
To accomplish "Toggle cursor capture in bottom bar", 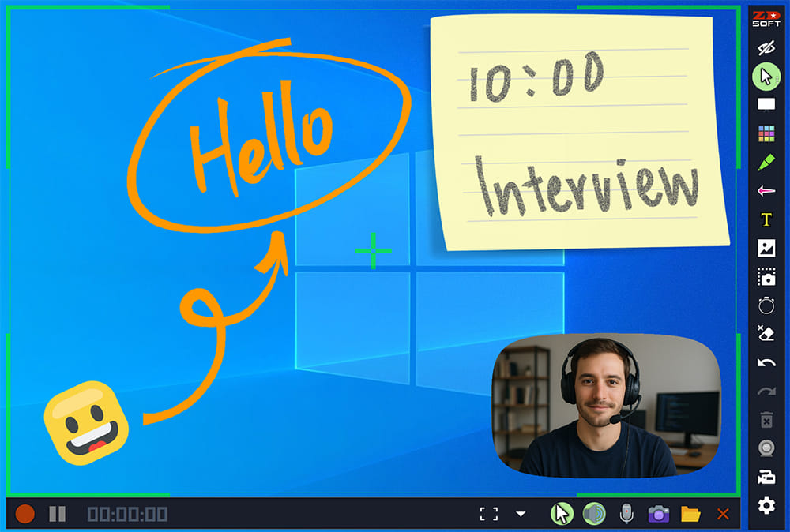I will pyautogui.click(x=562, y=515).
